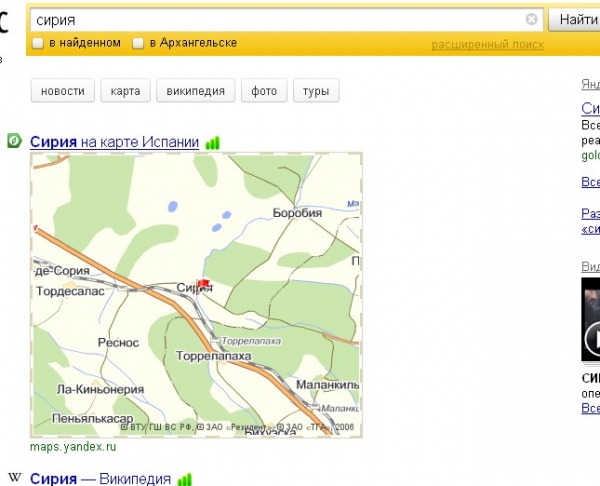Click the Торрелапаха railway station icon on map

(x=215, y=340)
